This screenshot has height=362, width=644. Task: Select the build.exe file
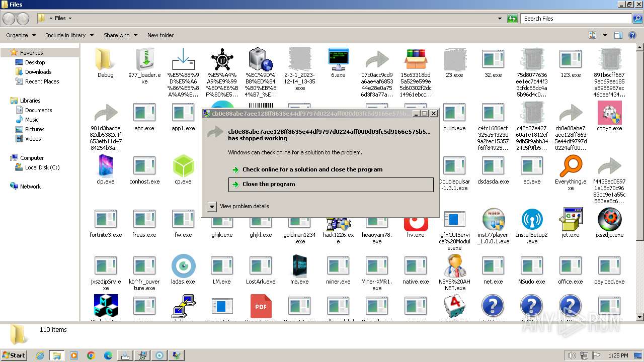pos(454,113)
